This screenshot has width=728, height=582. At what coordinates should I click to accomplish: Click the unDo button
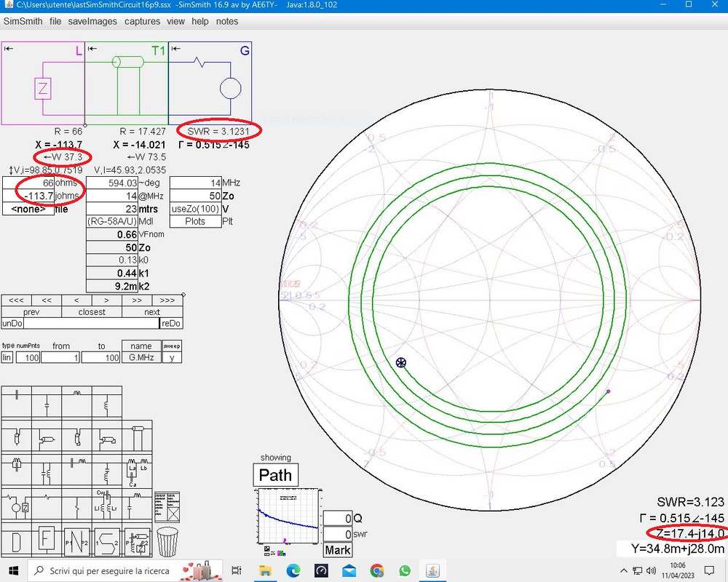pos(12,324)
